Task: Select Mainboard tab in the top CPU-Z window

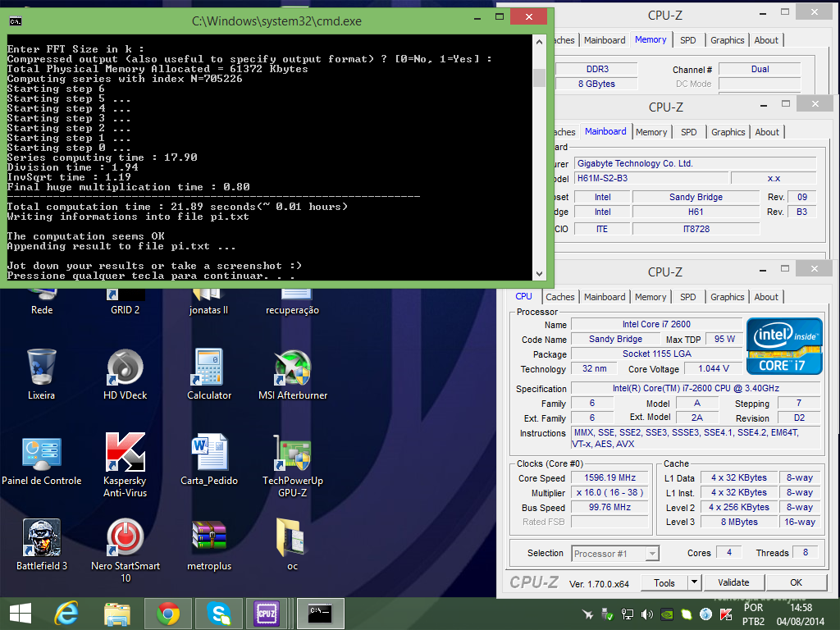Action: tap(605, 40)
